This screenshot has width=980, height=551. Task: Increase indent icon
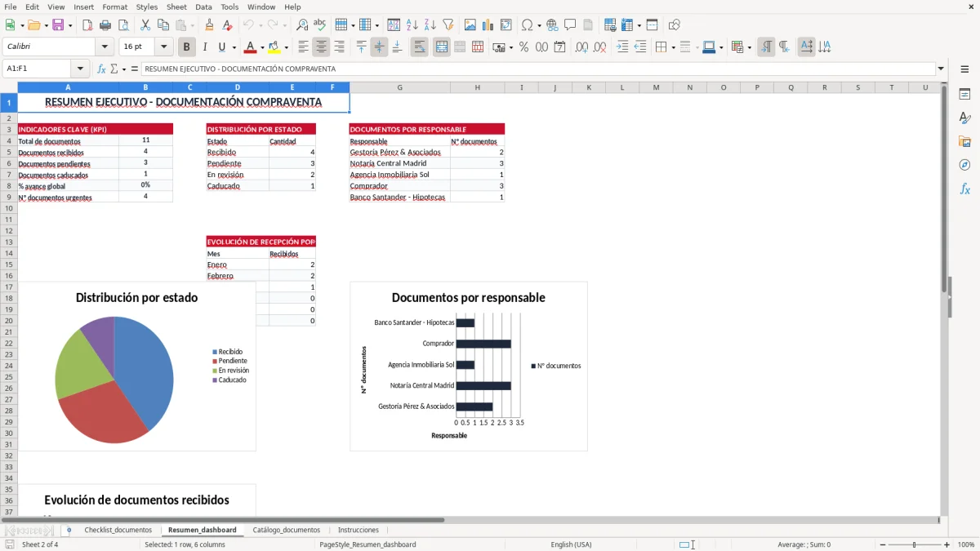point(622,47)
